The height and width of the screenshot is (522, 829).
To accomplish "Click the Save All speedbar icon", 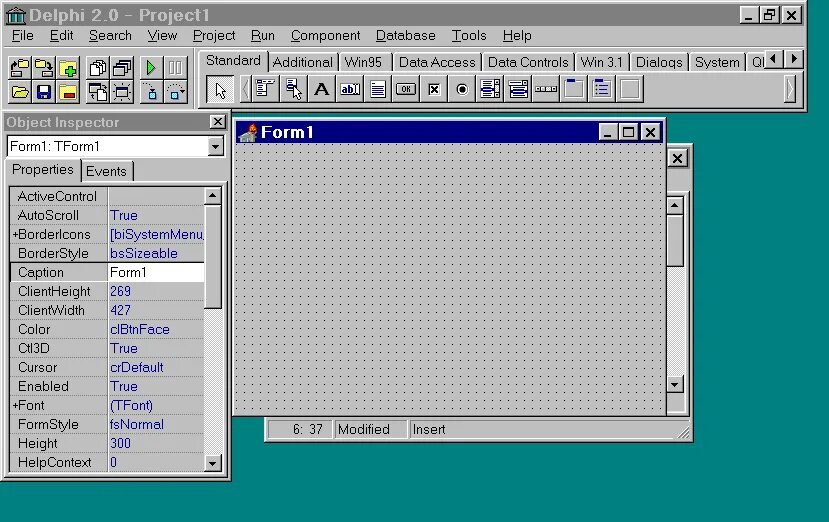I will click(44, 68).
